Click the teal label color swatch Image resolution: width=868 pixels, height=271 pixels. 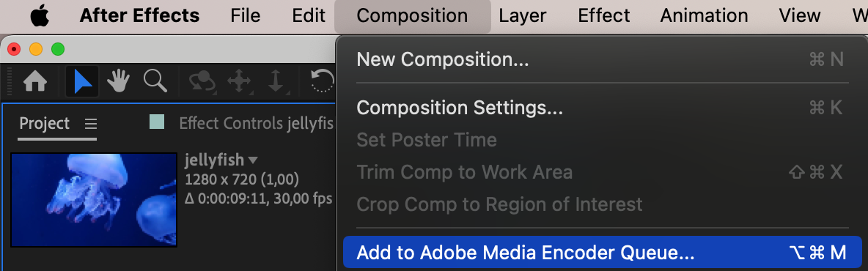click(x=157, y=121)
